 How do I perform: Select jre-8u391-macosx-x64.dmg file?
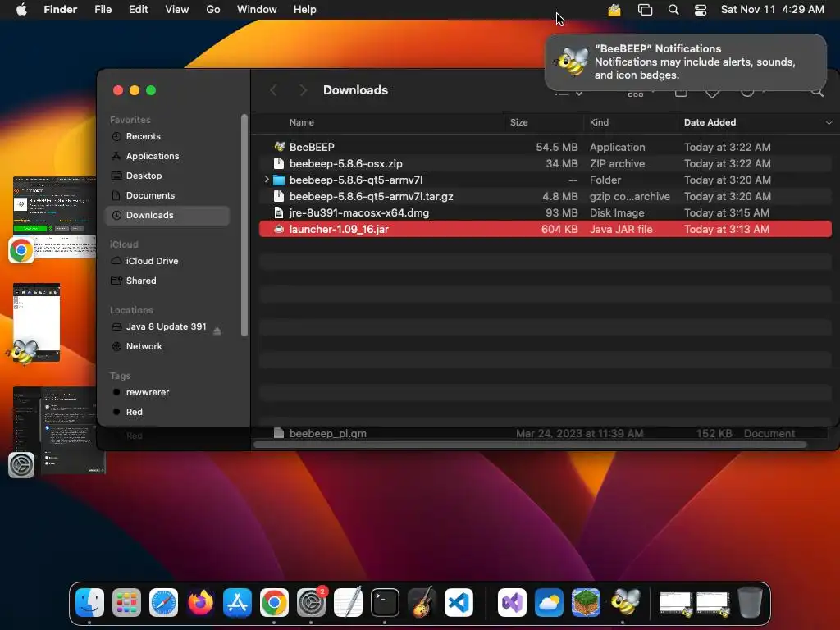point(546,213)
